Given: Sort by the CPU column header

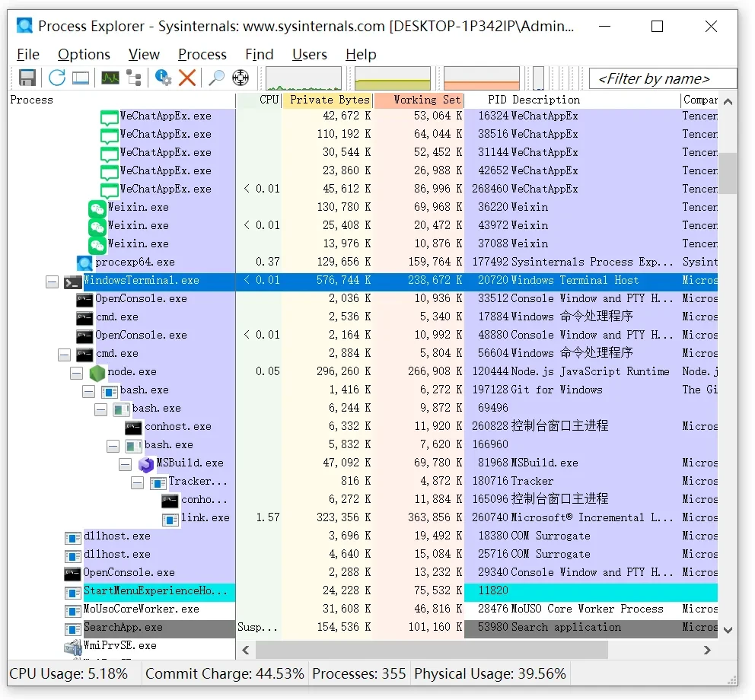Looking at the screenshot, I should click(259, 100).
